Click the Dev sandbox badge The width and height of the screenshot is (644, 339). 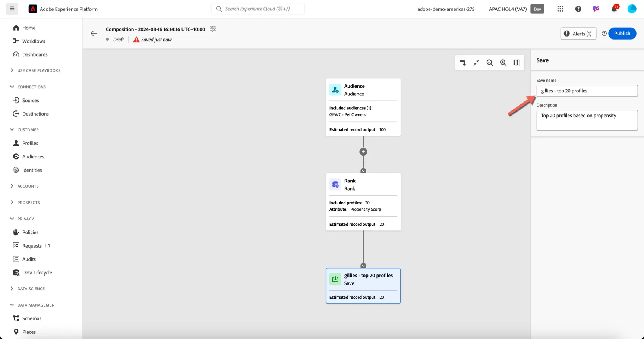click(x=537, y=9)
